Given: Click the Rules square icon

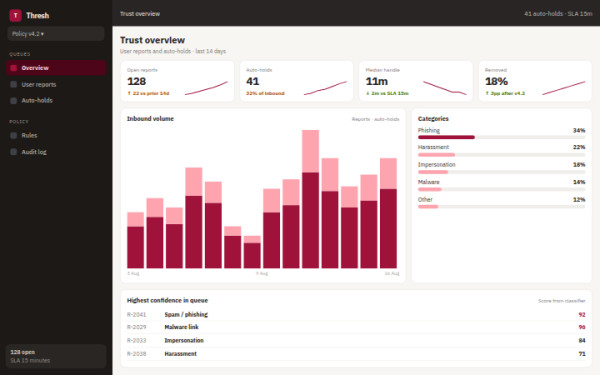Looking at the screenshot, I should coord(14,135).
